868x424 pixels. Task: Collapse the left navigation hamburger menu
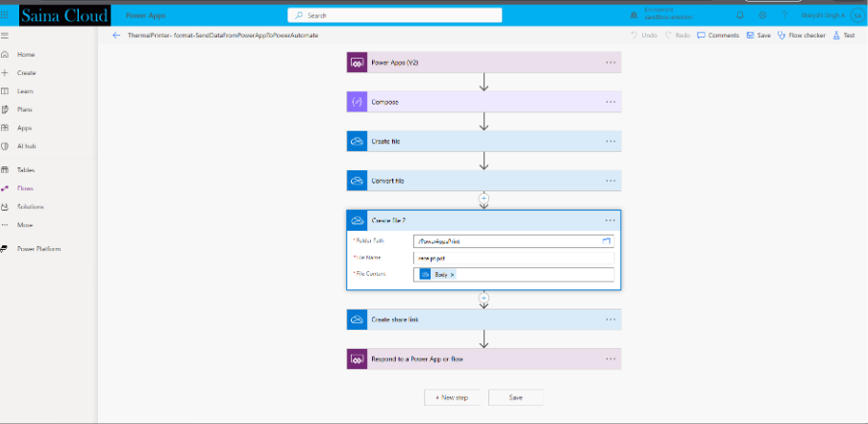[x=6, y=35]
